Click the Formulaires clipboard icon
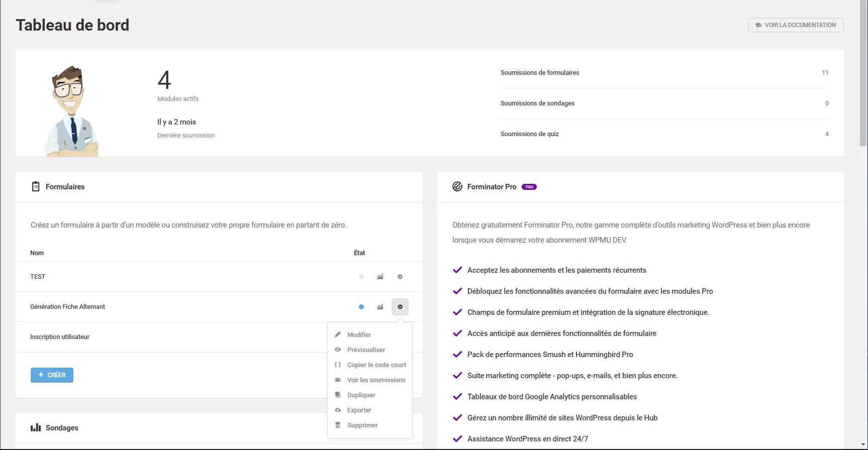 tap(36, 187)
